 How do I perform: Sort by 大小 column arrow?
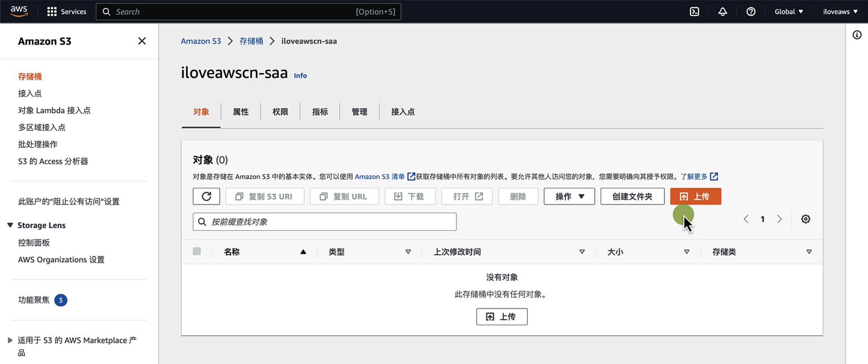[x=687, y=252]
